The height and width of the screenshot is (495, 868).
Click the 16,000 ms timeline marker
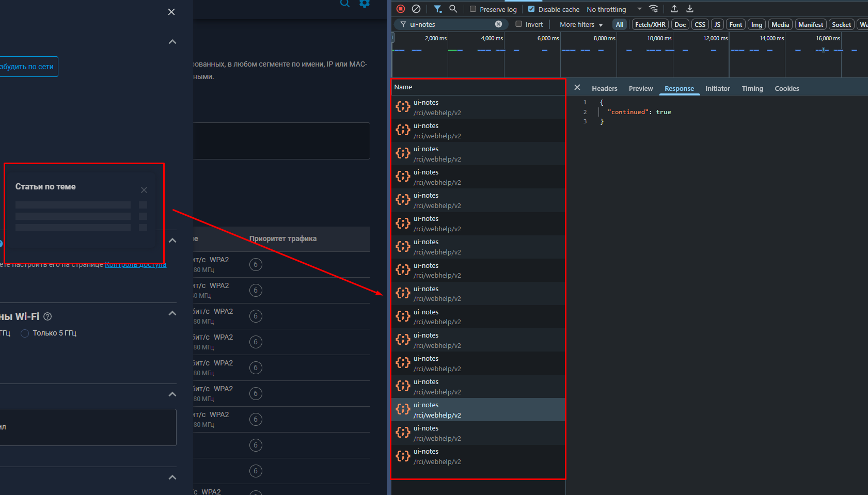point(828,38)
